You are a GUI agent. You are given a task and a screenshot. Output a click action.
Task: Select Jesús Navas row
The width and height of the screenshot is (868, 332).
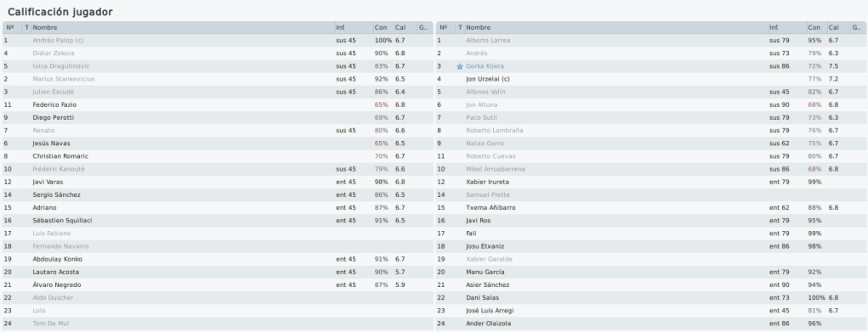(x=218, y=143)
